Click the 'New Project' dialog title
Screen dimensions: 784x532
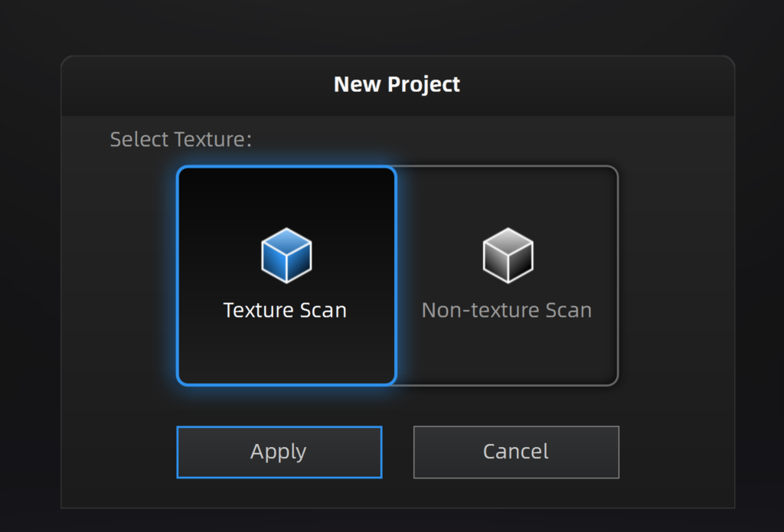pos(397,84)
